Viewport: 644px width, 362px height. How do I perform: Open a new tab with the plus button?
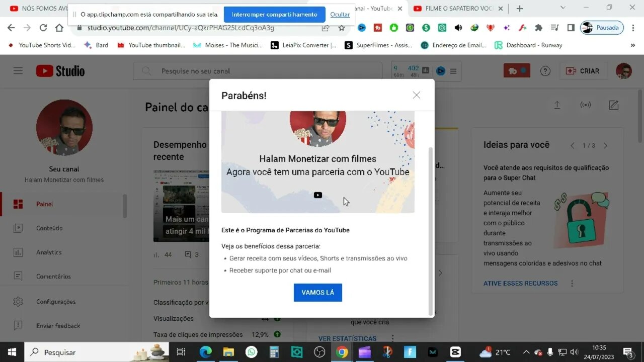coord(520,9)
